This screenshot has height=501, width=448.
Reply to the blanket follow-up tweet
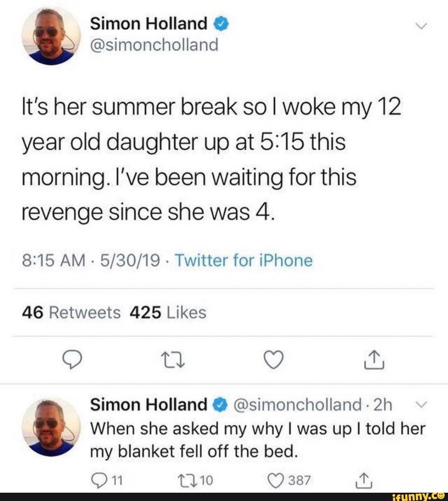click(96, 480)
